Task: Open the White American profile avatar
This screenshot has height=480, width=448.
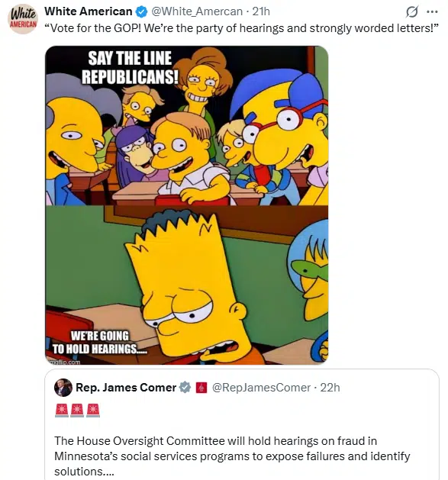Action: click(x=23, y=19)
